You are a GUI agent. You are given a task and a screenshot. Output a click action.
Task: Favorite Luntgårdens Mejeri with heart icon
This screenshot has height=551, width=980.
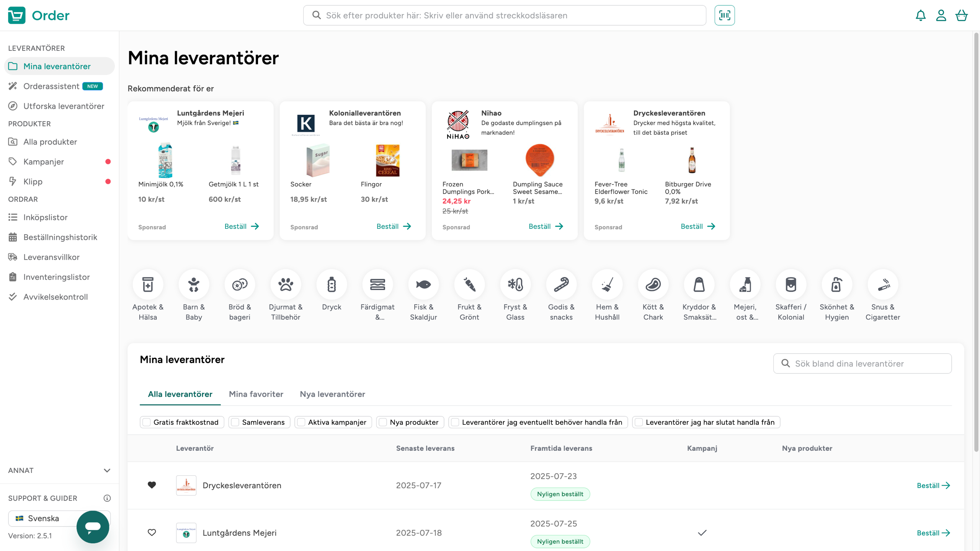coord(152,533)
